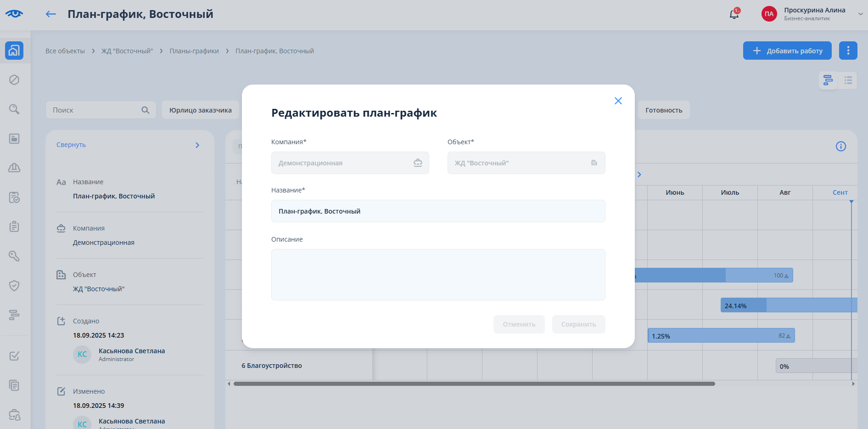Click the search magnifier sidebar icon
This screenshot has height=429, width=868.
[x=14, y=109]
